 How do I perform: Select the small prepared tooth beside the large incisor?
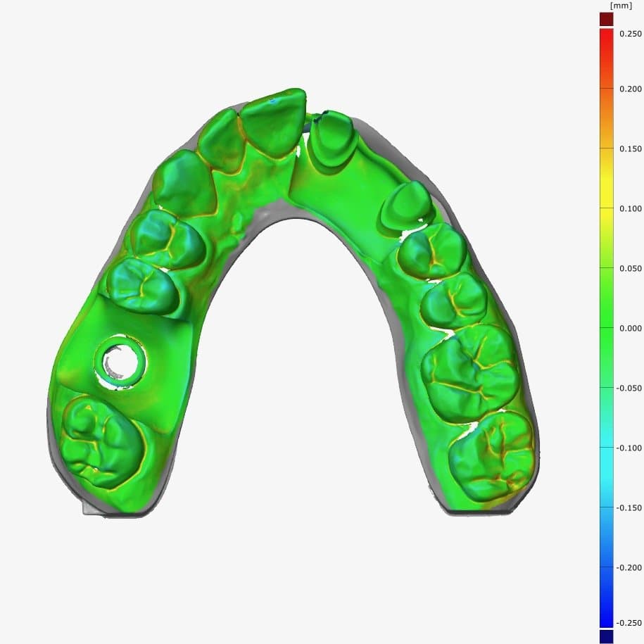point(331,141)
